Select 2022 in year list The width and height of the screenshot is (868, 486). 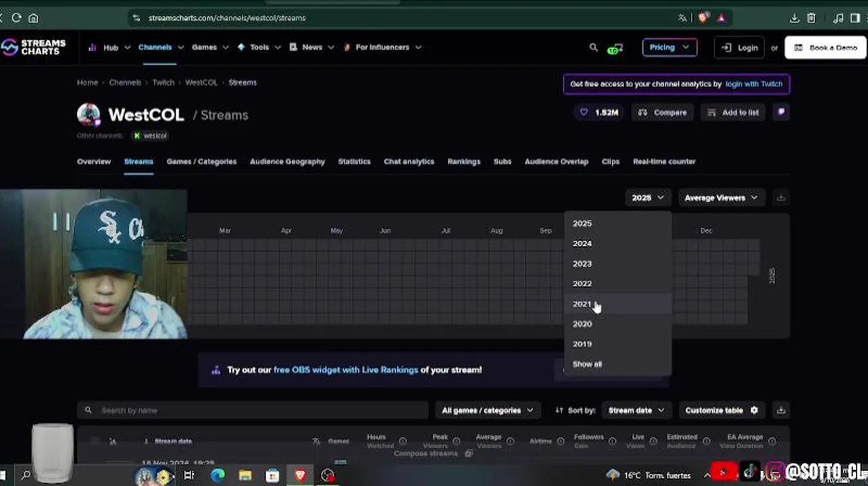tap(618, 283)
